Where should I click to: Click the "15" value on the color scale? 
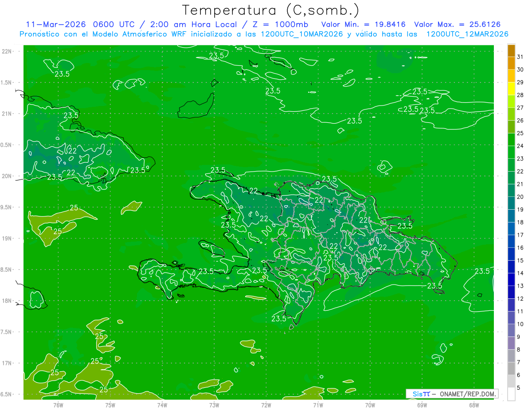[x=520, y=261]
